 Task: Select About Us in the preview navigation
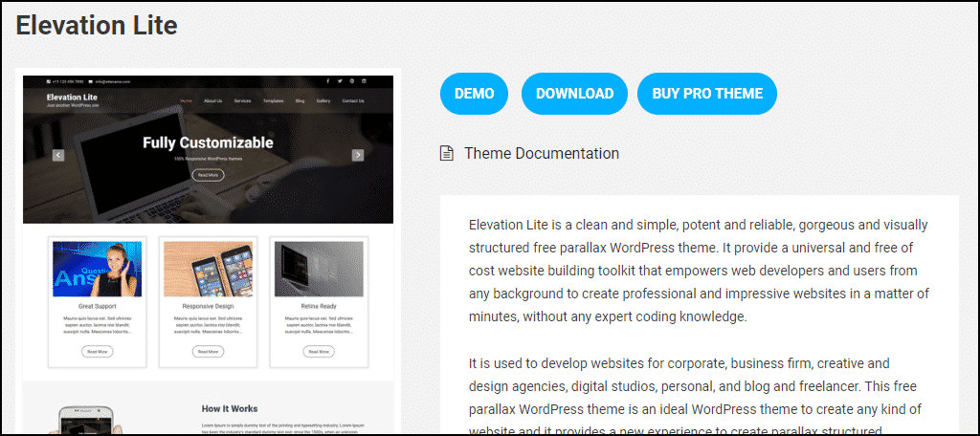tap(212, 100)
